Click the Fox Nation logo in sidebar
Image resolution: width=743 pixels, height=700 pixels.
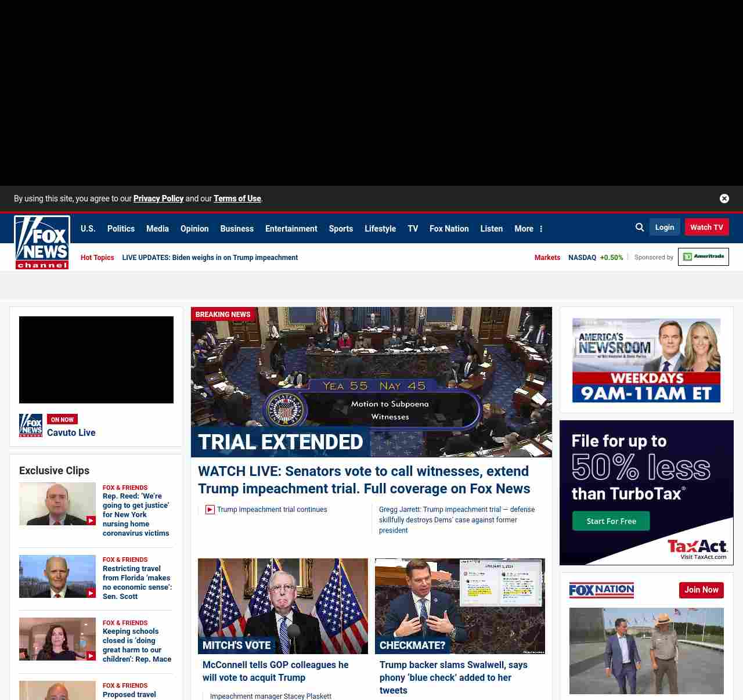[x=601, y=590]
